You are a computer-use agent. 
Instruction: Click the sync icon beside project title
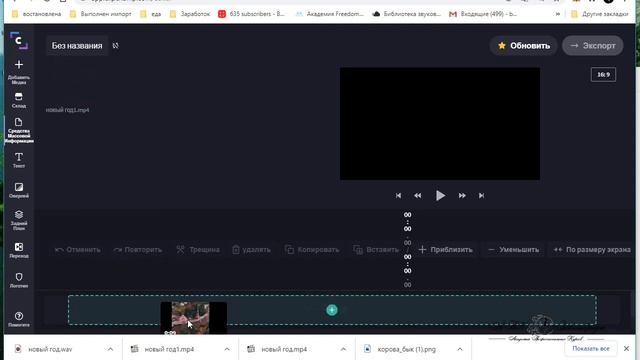coord(116,46)
